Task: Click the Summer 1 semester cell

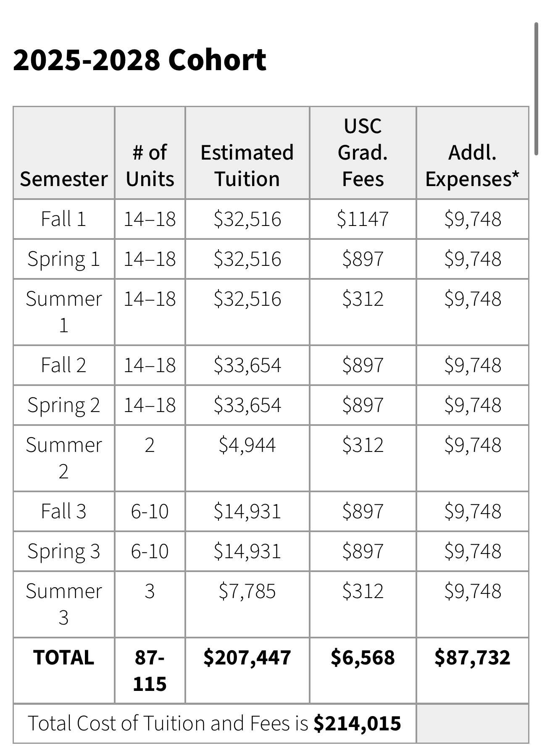Action: tap(64, 312)
